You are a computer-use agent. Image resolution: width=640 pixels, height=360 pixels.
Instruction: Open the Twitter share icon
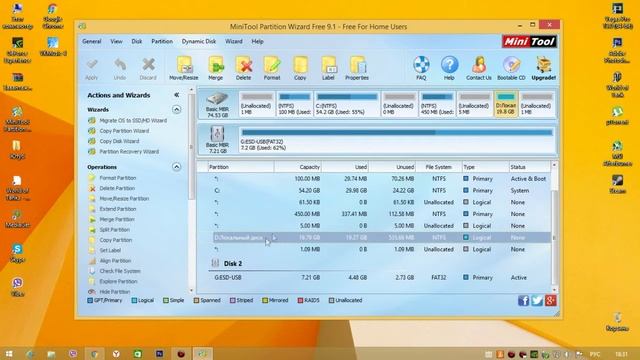[x=537, y=301]
